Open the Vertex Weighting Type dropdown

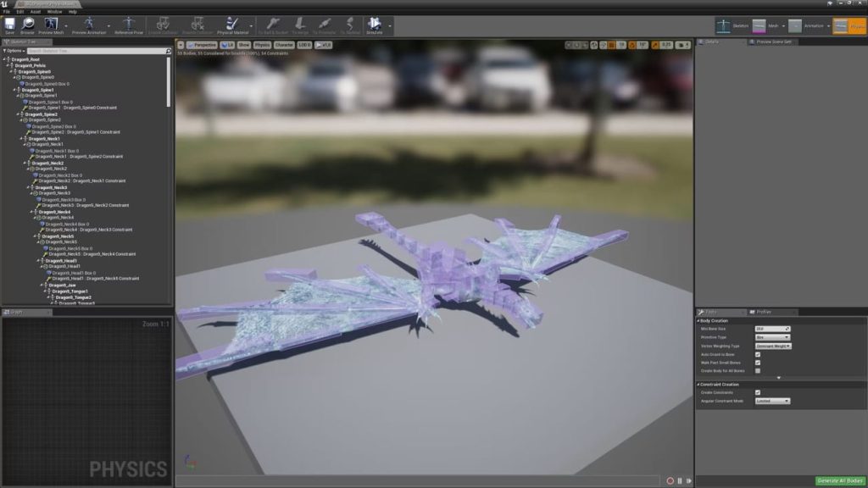point(772,346)
